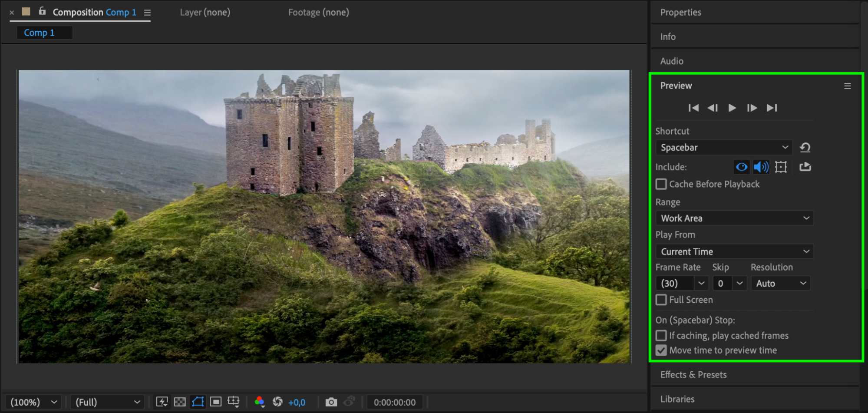Viewport: 868px width, 413px height.
Task: Toggle video inclusion eye icon in Preview
Action: pyautogui.click(x=742, y=167)
